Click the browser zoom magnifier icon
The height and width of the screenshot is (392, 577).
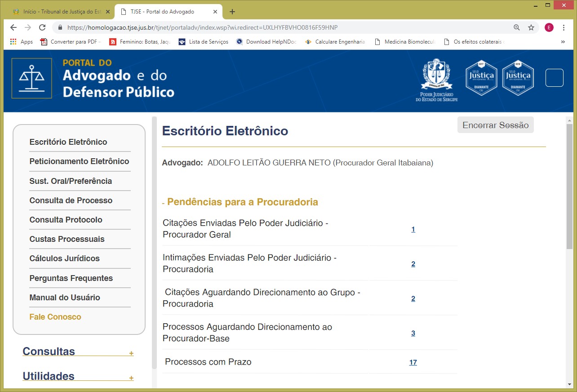click(517, 27)
